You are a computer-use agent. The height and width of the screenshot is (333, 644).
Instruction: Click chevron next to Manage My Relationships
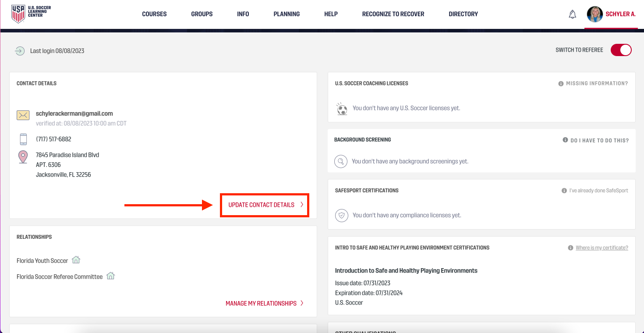click(x=302, y=303)
